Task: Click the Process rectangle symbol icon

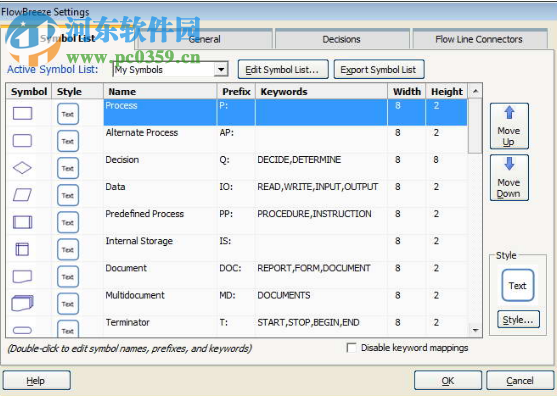Action: [x=22, y=114]
